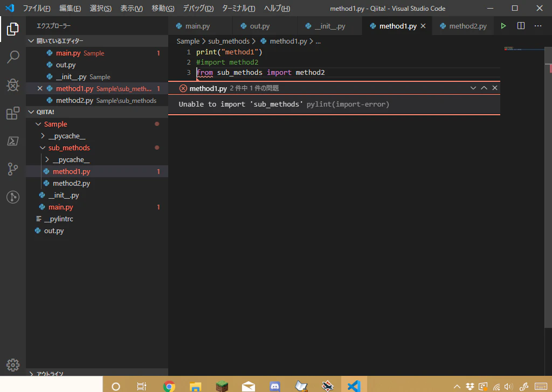The image size is (552, 392).
Task: Close the problem peek panel
Action: pyautogui.click(x=495, y=88)
